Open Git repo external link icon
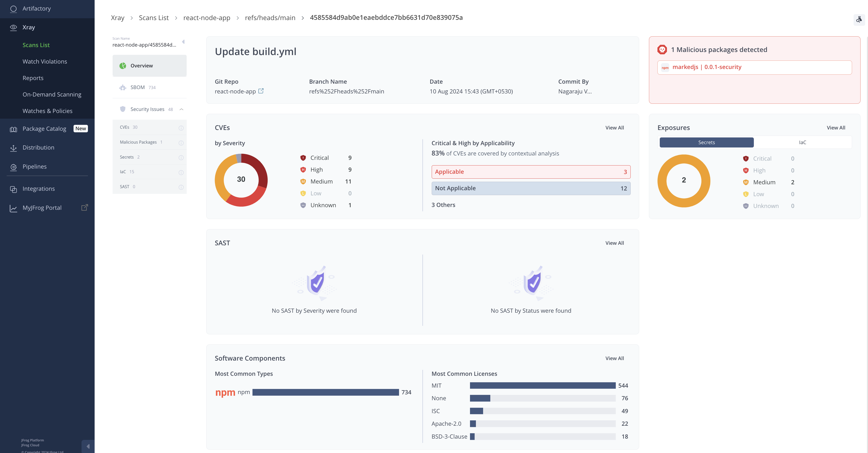Screen dimensions: 868x453 [261, 91]
